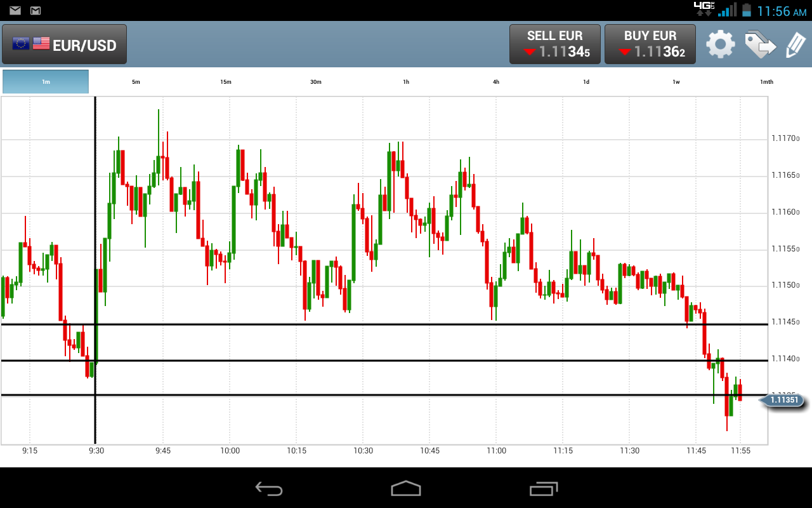Click the SELL EUR button

pos(554,44)
